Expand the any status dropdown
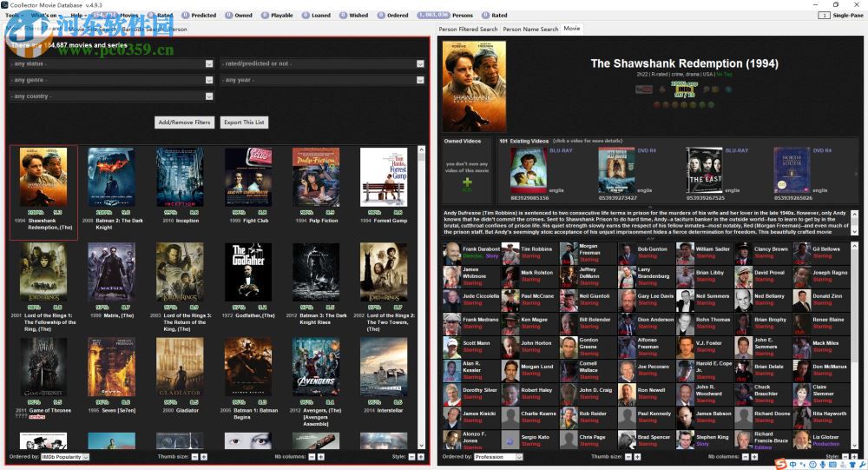The image size is (868, 470). pos(111,63)
